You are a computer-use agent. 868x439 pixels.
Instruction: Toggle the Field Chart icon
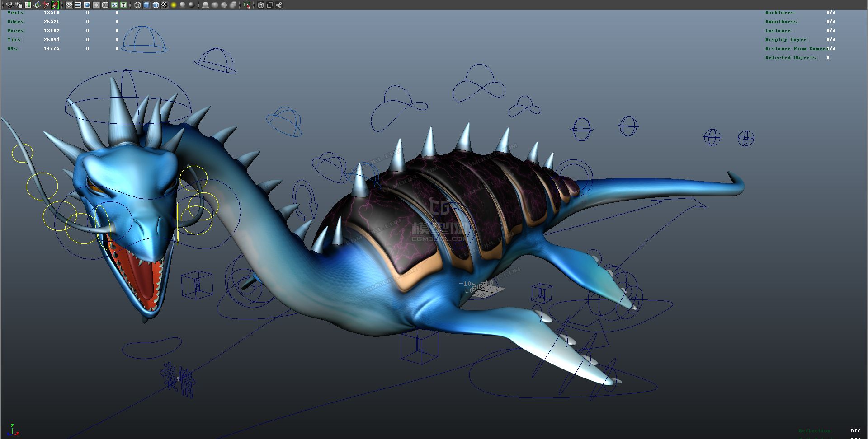tap(105, 5)
